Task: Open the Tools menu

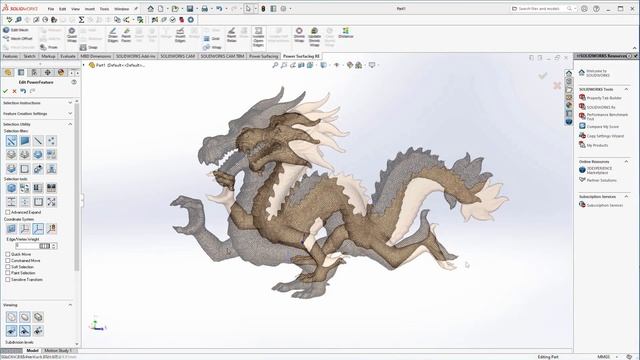Action: pos(104,9)
